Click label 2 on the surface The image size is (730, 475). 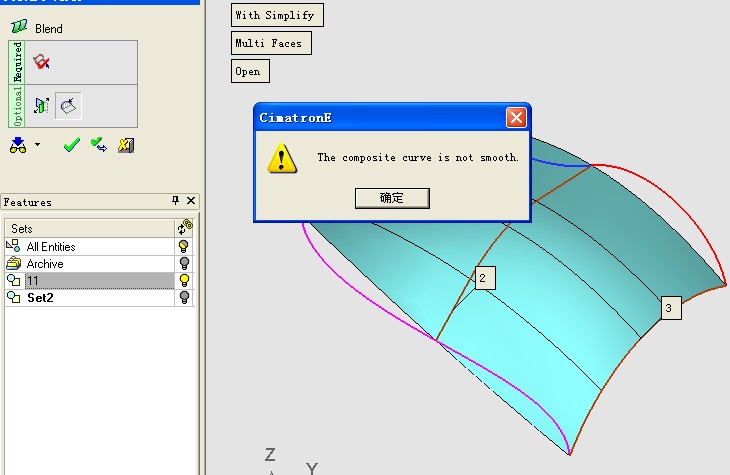[485, 278]
